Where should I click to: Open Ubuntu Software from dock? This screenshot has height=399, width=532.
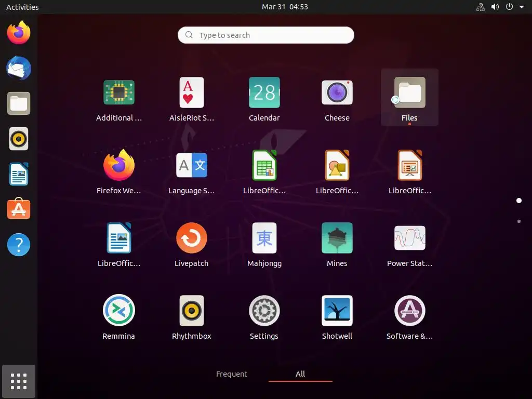[19, 208]
